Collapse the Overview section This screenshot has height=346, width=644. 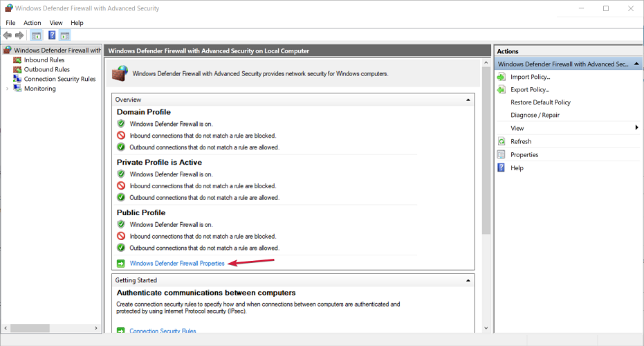click(x=468, y=100)
